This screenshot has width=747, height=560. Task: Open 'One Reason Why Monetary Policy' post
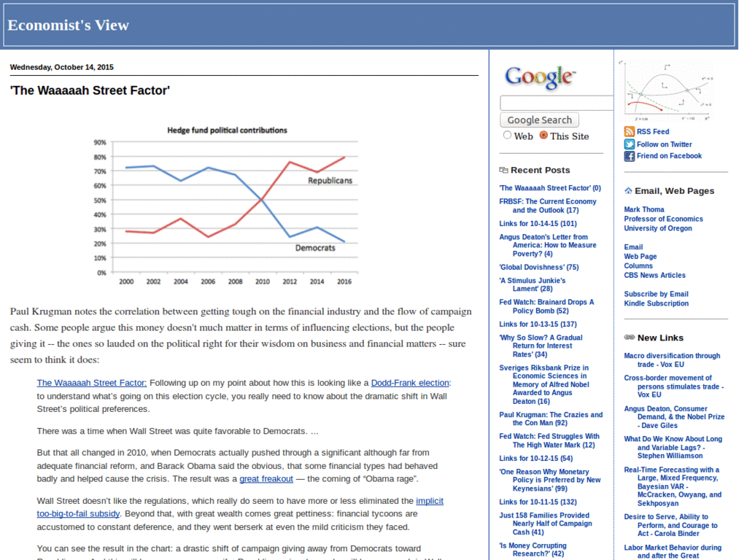[550, 480]
